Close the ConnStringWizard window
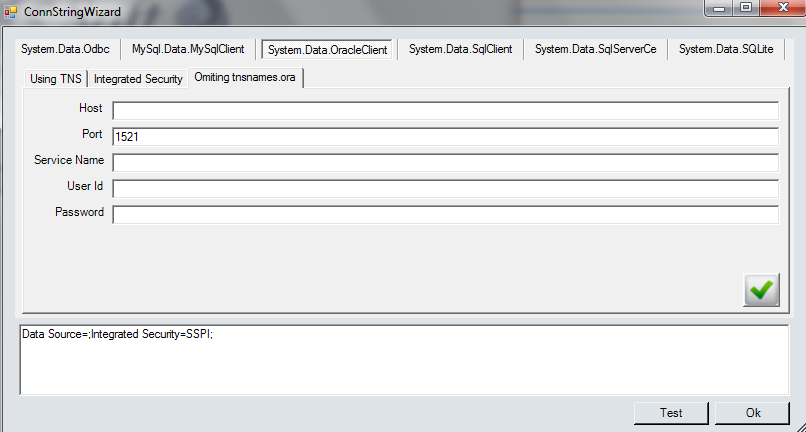 783,8
